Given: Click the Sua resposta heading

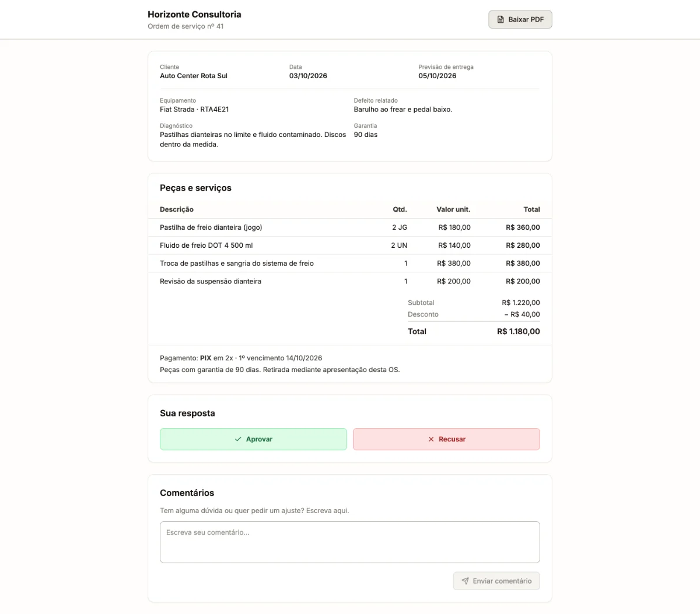Looking at the screenshot, I should 187,413.
